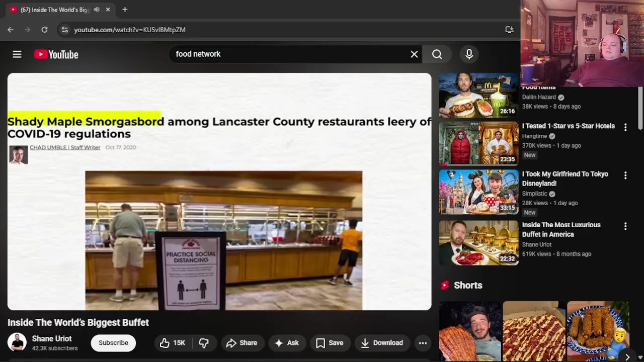Play 1-Star vs 5-Star Hotels thumbnail

(x=478, y=144)
